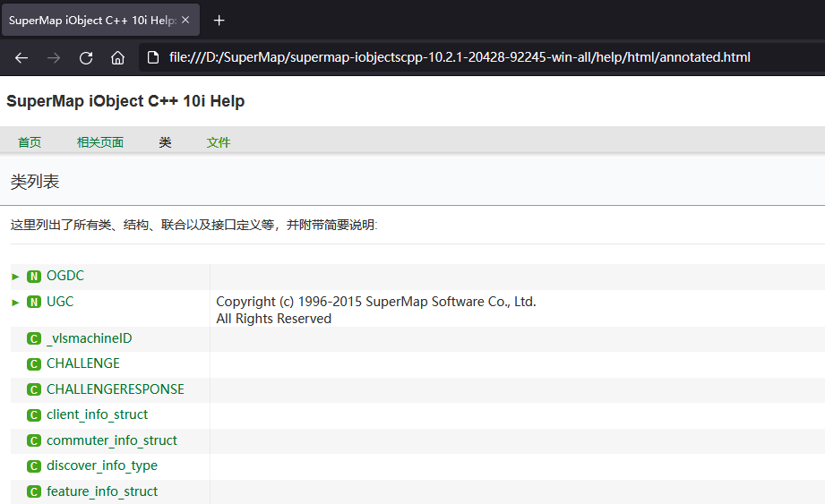Click the 类列表 page title
Viewport: 825px width, 504px height.
[35, 182]
